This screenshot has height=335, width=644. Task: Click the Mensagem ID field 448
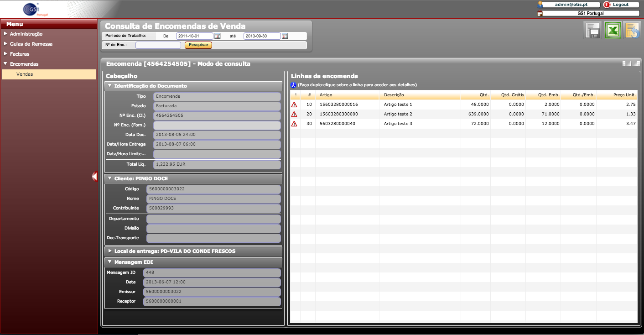click(212, 272)
